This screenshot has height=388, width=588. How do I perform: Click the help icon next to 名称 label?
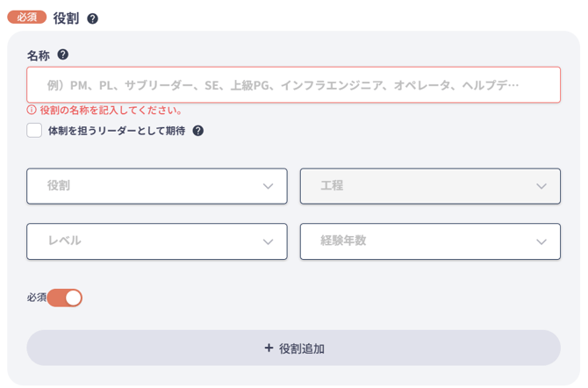[x=63, y=54]
